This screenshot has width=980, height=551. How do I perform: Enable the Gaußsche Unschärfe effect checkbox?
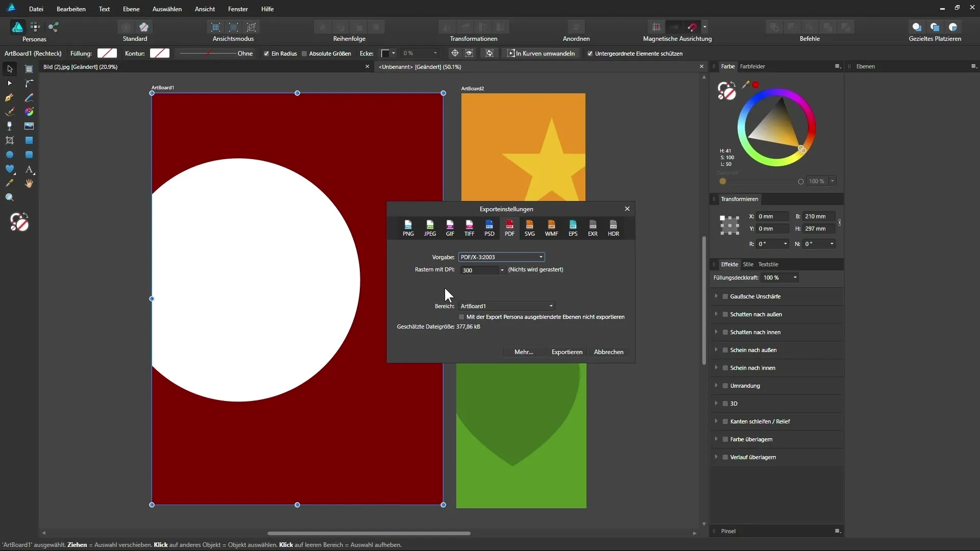pos(725,296)
